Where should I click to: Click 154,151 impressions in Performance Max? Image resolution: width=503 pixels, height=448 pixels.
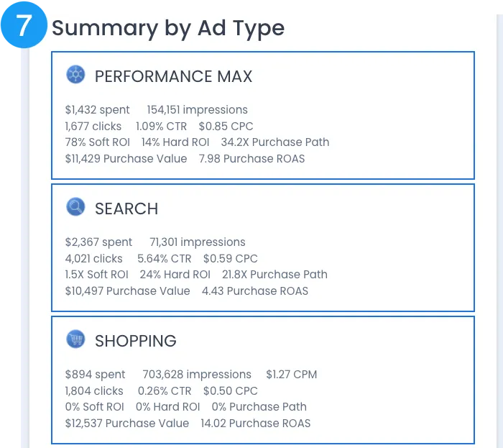tap(197, 110)
